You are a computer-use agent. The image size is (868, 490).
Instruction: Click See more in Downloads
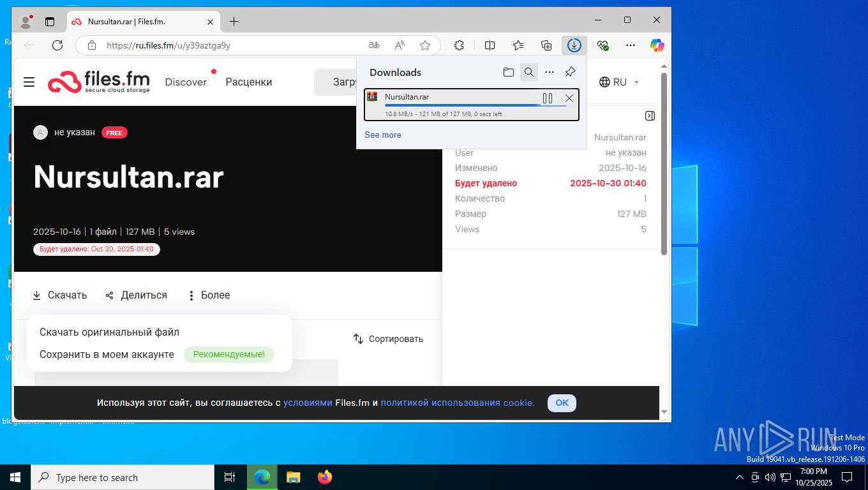coord(383,135)
